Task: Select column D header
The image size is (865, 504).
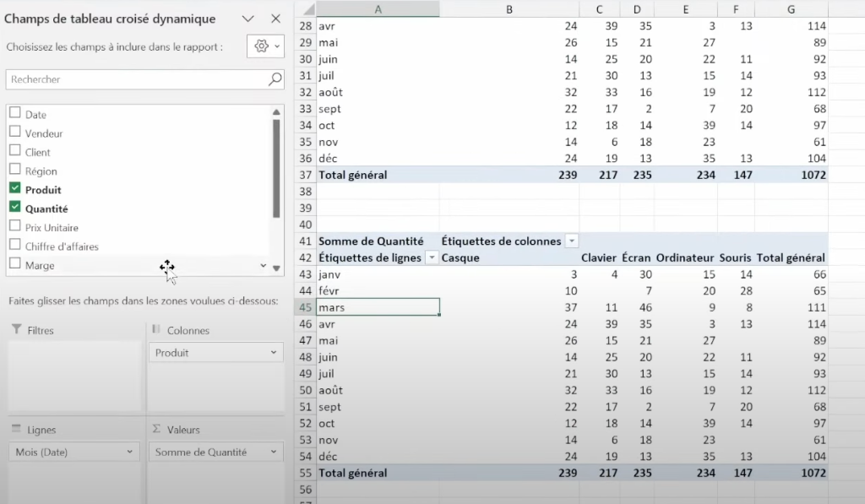Action: point(637,9)
